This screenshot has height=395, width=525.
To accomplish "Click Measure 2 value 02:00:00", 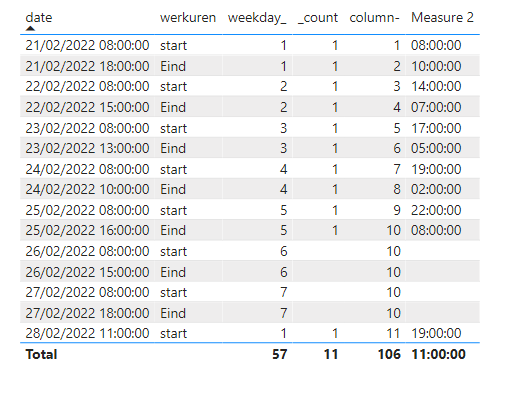I will [436, 189].
